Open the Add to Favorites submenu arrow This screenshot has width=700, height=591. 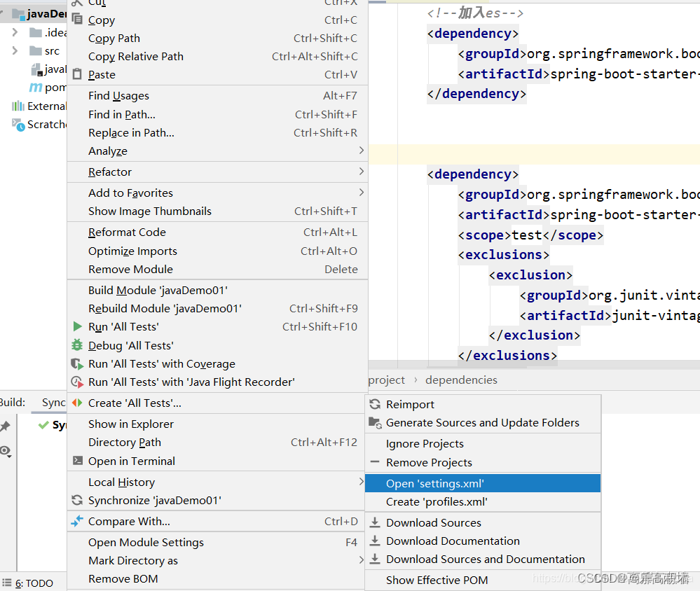pyautogui.click(x=361, y=193)
